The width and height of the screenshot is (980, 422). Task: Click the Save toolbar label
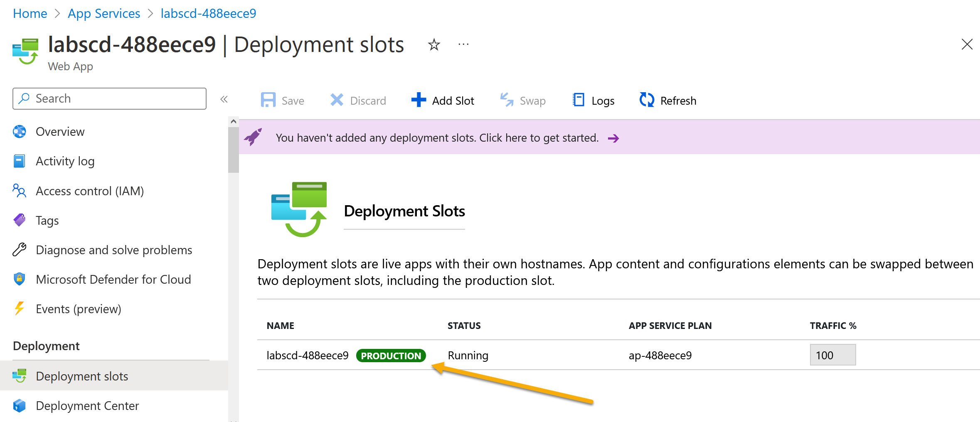(x=293, y=101)
